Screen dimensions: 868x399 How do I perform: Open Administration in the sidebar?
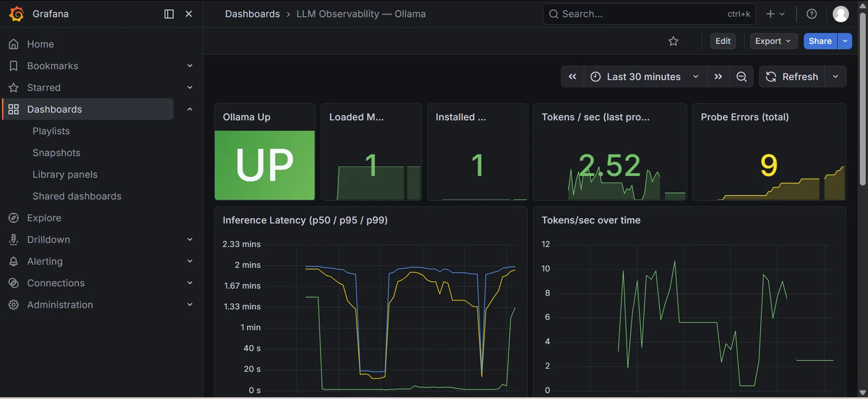point(60,305)
